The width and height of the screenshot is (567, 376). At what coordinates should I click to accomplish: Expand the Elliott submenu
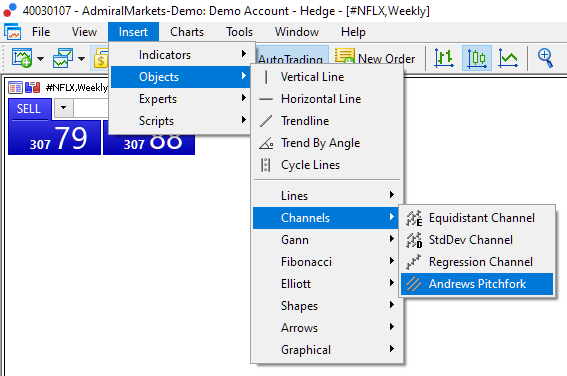[327, 284]
